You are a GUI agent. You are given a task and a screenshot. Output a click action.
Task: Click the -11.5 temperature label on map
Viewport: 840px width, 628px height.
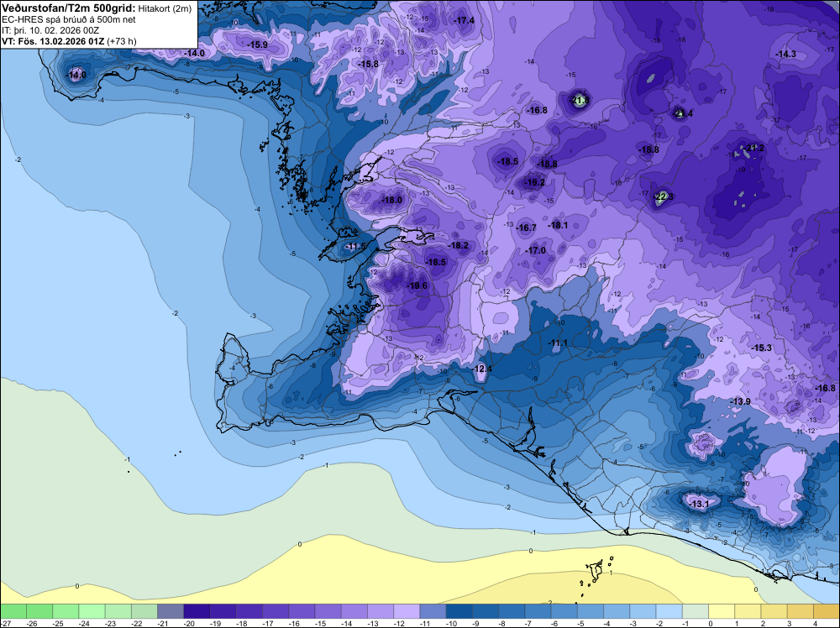coord(355,246)
